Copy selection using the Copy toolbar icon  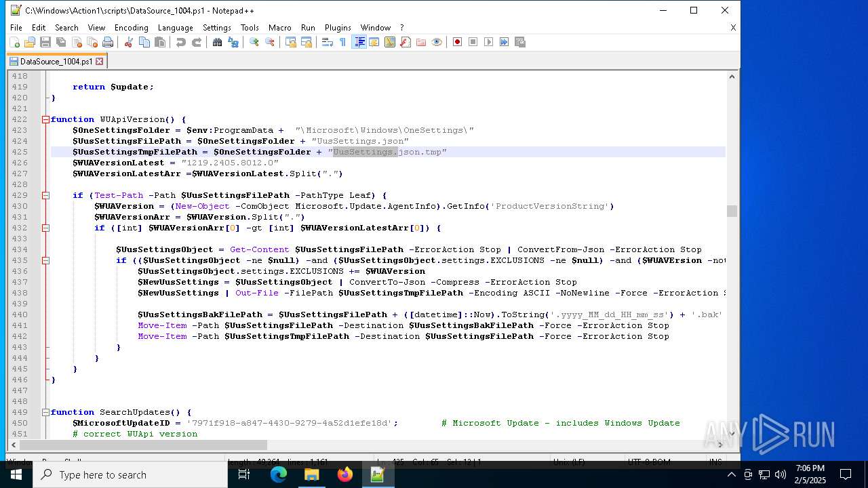[144, 42]
